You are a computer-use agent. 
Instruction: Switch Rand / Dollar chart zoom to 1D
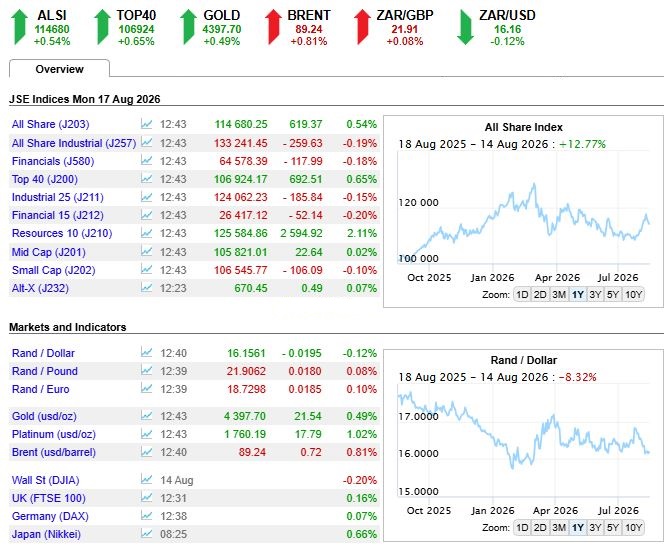tap(522, 528)
